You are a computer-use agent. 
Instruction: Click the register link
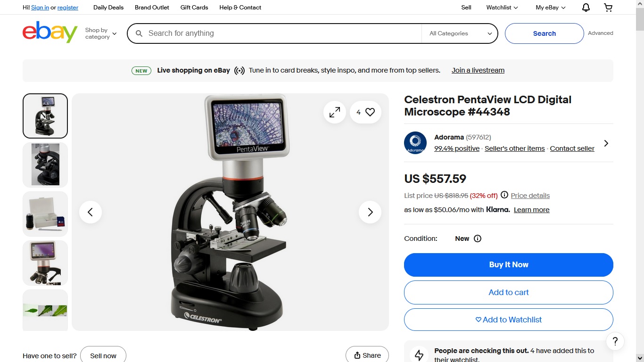[x=68, y=8]
